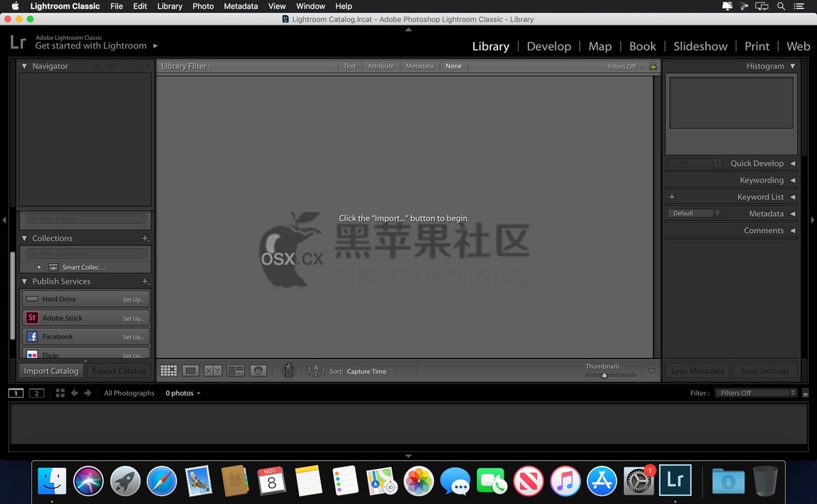The height and width of the screenshot is (504, 817).
Task: Collapse the Publish Services panel
Action: tap(24, 282)
